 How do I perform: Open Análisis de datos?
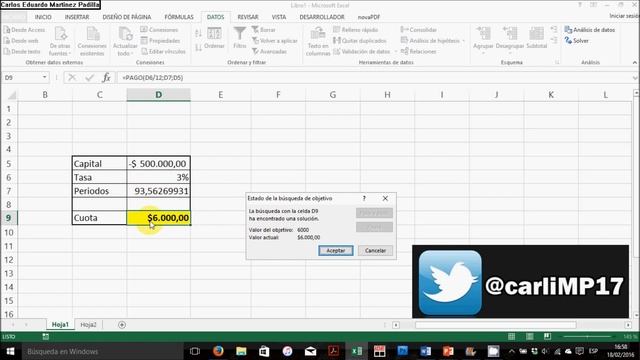coord(590,30)
